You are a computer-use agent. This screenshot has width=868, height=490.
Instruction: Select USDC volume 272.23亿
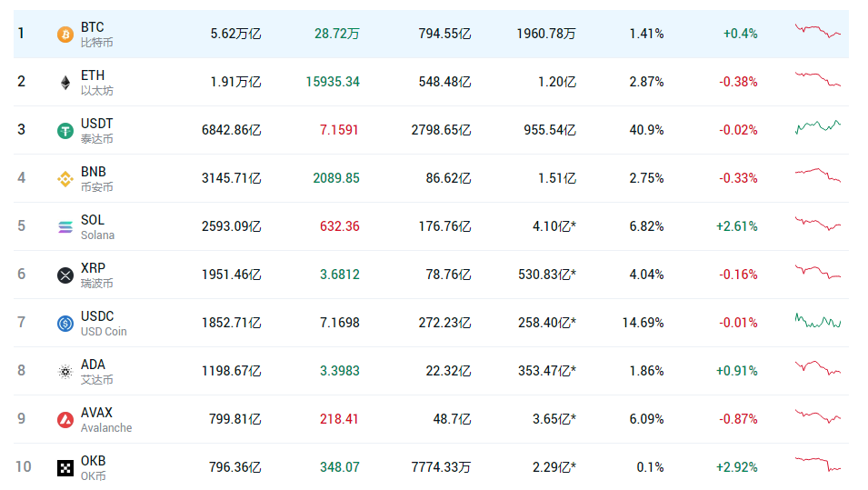coord(444,323)
